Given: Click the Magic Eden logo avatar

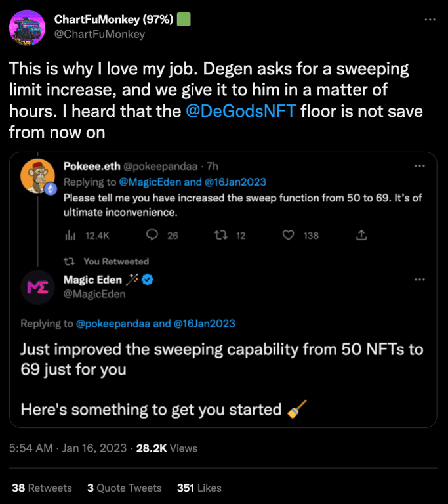Looking at the screenshot, I should 38,287.
